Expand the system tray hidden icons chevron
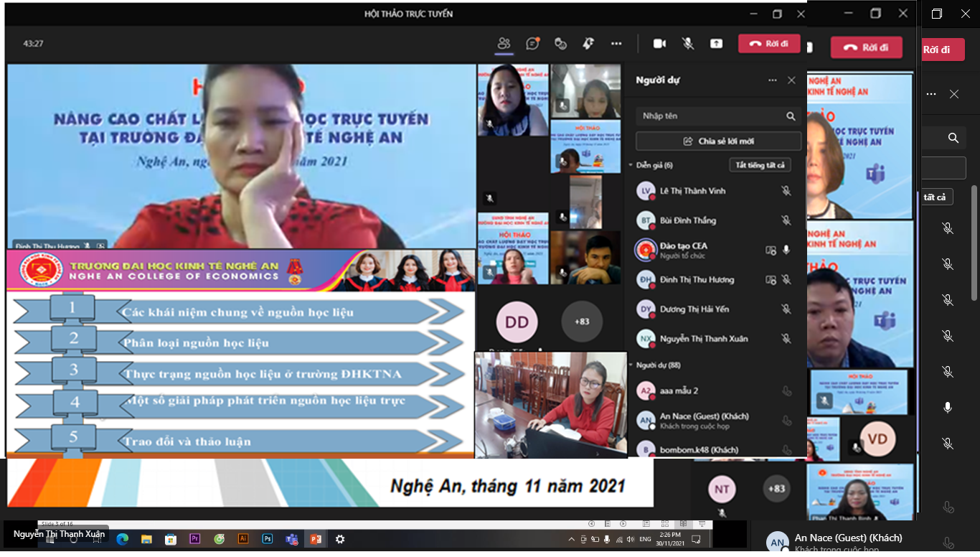 coord(571,539)
